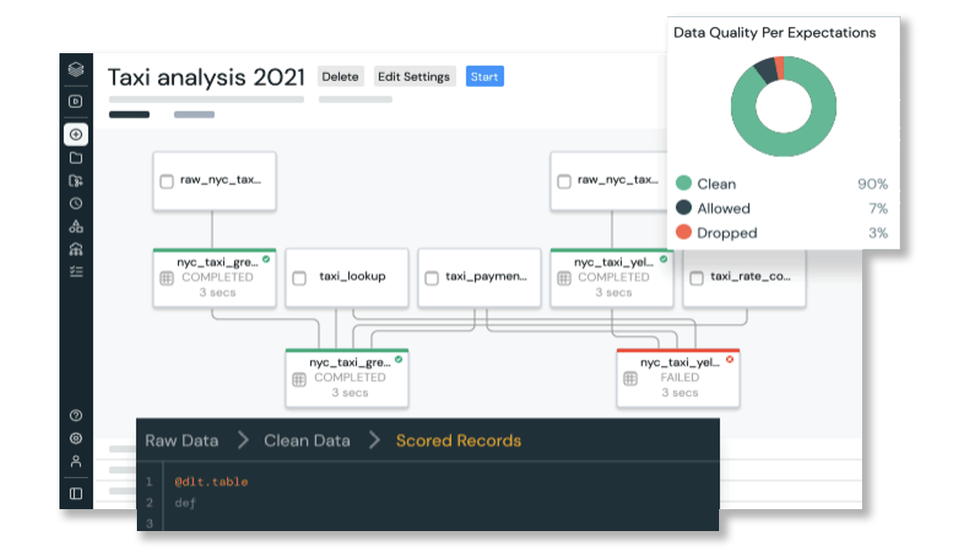Open Recents clock icon in sidebar
This screenshot has width=967, height=560.
tap(76, 203)
